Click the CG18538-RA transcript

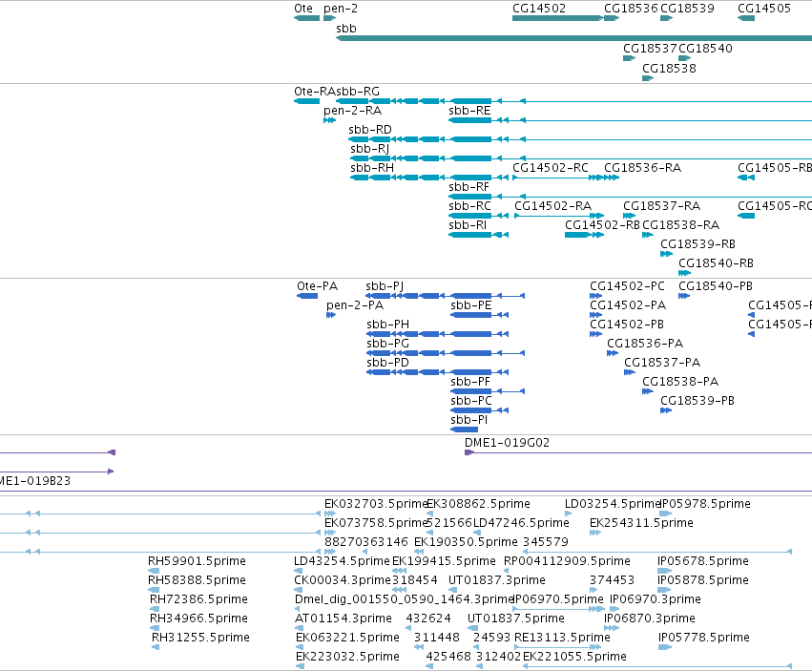pos(648,235)
